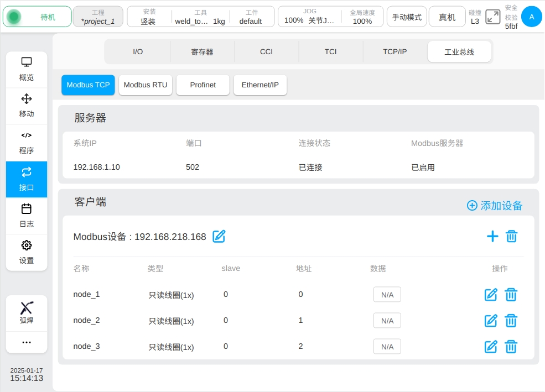Edit node_1 entry

click(491, 295)
